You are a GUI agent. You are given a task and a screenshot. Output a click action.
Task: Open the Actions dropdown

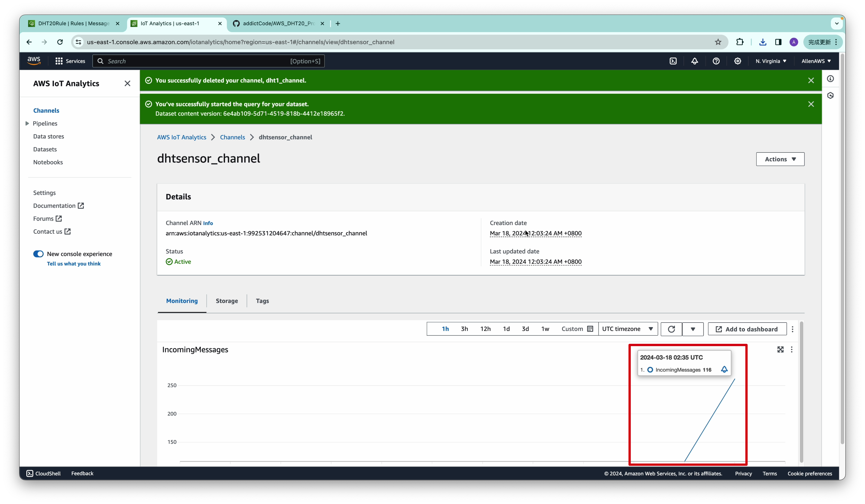780,159
